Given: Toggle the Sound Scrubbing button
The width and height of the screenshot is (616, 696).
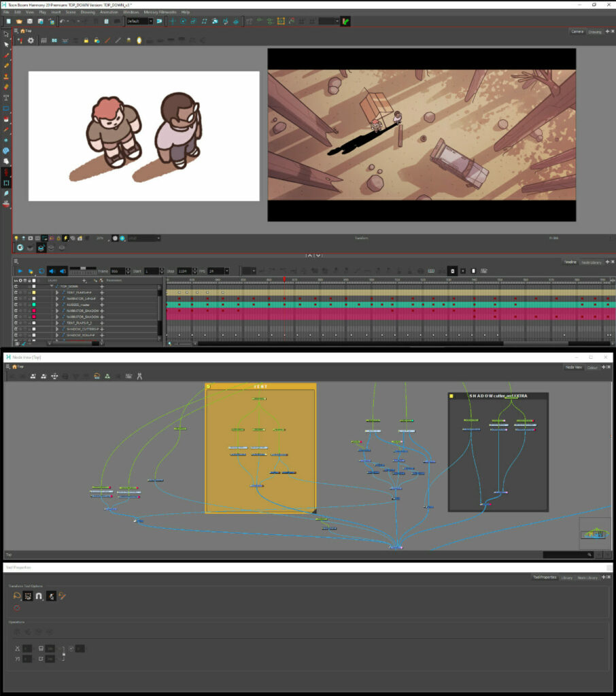Looking at the screenshot, I should (63, 271).
